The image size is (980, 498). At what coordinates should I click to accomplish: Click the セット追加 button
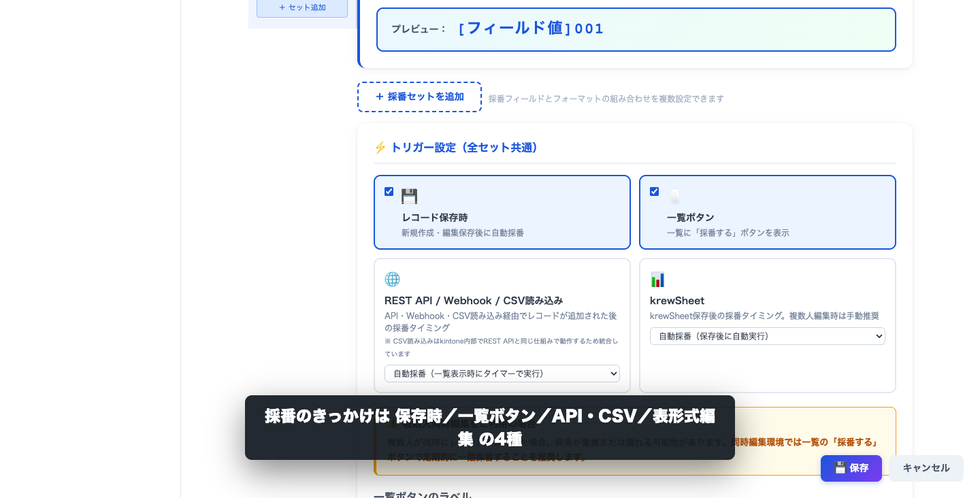click(302, 7)
